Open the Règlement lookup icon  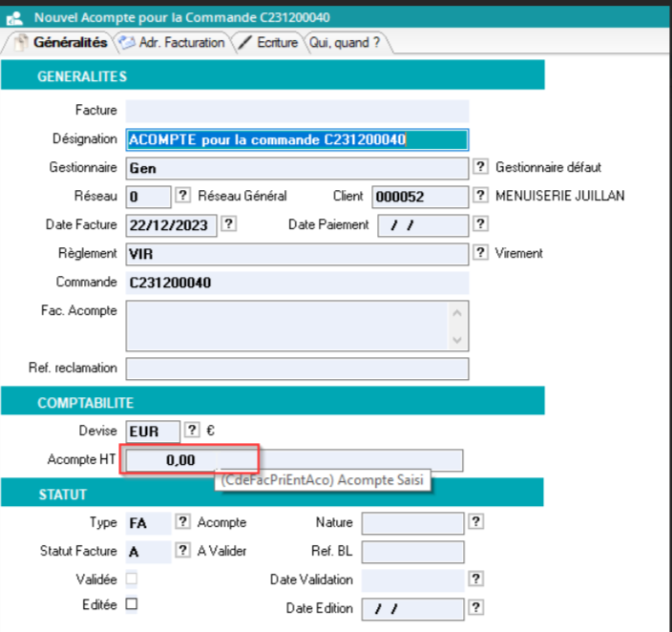[x=480, y=253]
